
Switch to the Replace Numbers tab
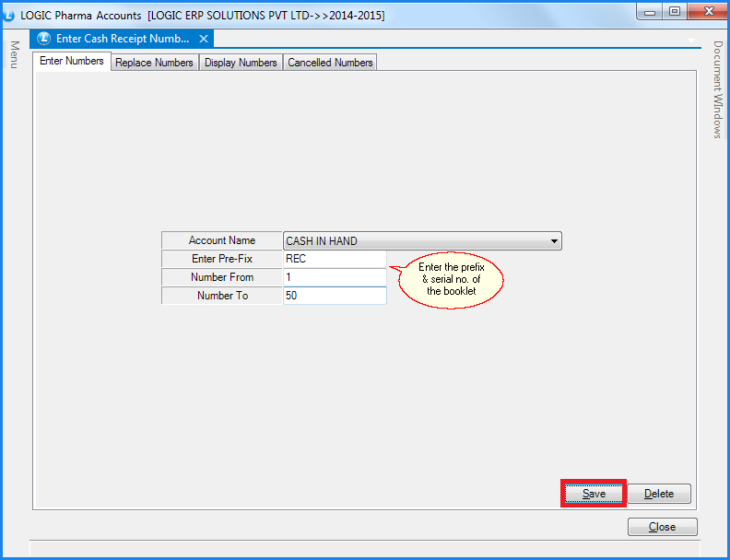tap(154, 63)
